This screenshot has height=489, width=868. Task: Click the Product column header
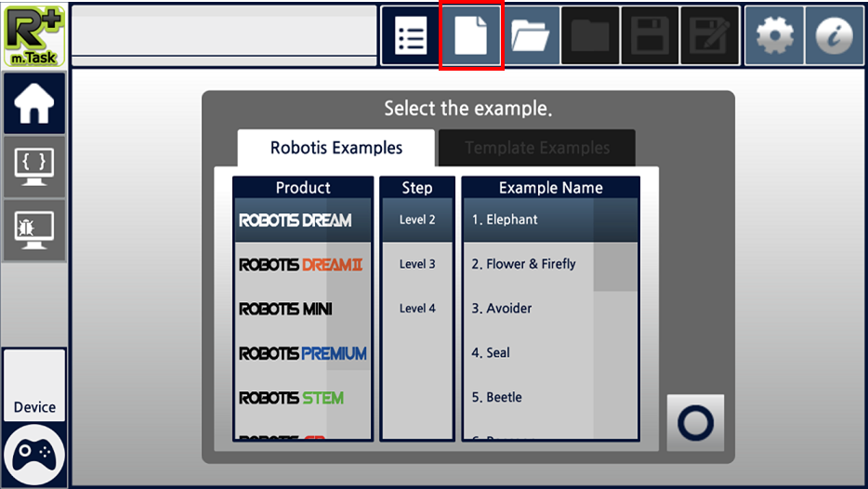point(303,188)
